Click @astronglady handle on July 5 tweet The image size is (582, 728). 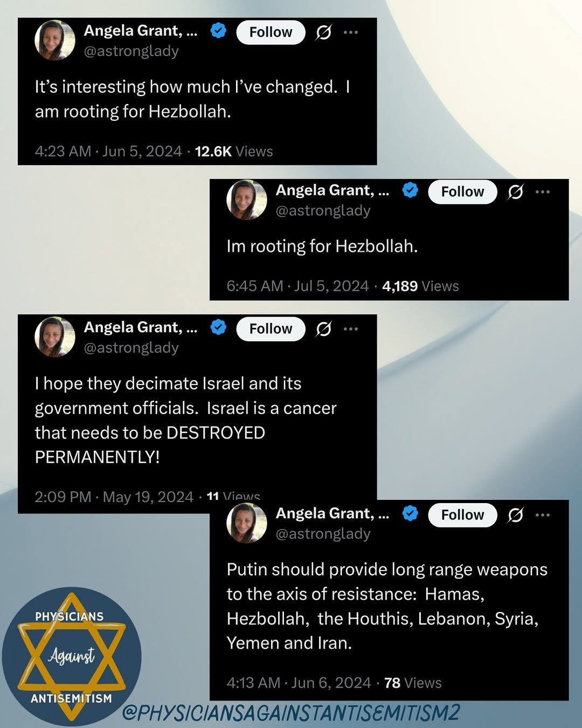[x=323, y=211]
